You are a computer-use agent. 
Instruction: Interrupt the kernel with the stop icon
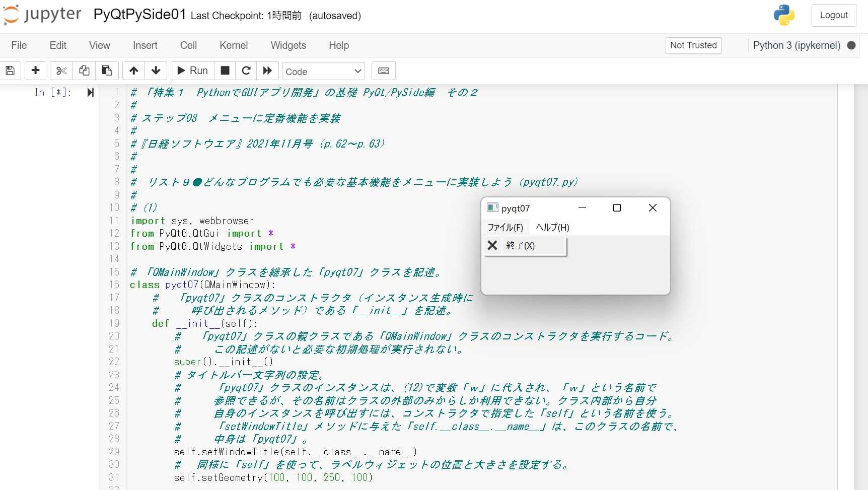(x=225, y=71)
